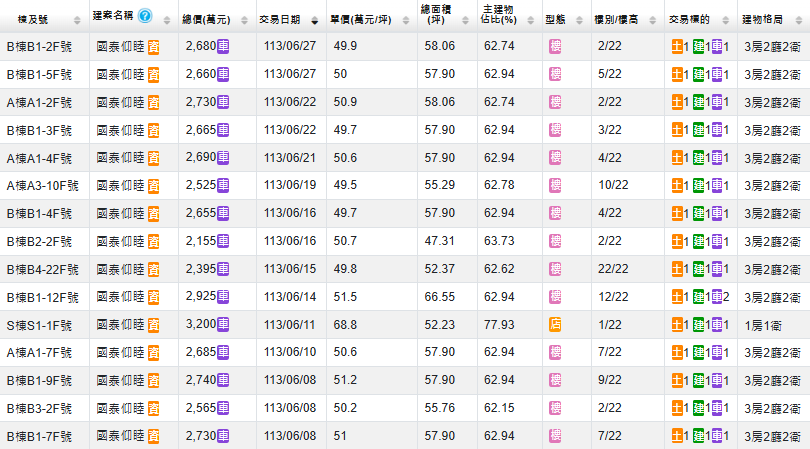Viewport: 810px width, 449px height.
Task: Open orange 資 icon in S棟S1-1F號 row
Action: (153, 325)
